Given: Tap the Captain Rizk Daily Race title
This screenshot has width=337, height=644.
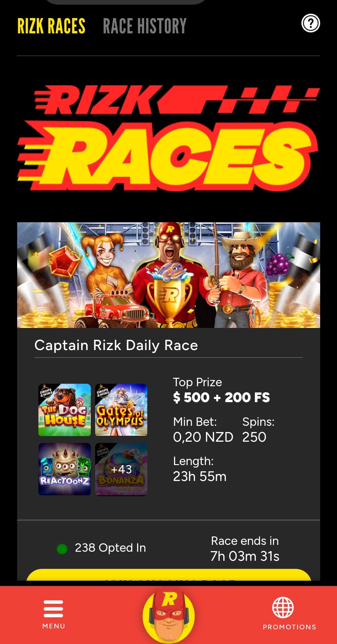Looking at the screenshot, I should 116,345.
